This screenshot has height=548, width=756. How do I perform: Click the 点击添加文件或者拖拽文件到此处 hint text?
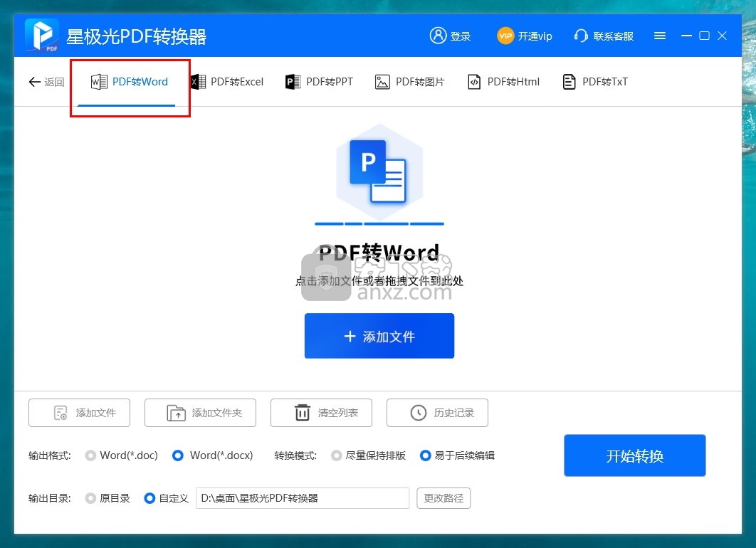point(379,281)
